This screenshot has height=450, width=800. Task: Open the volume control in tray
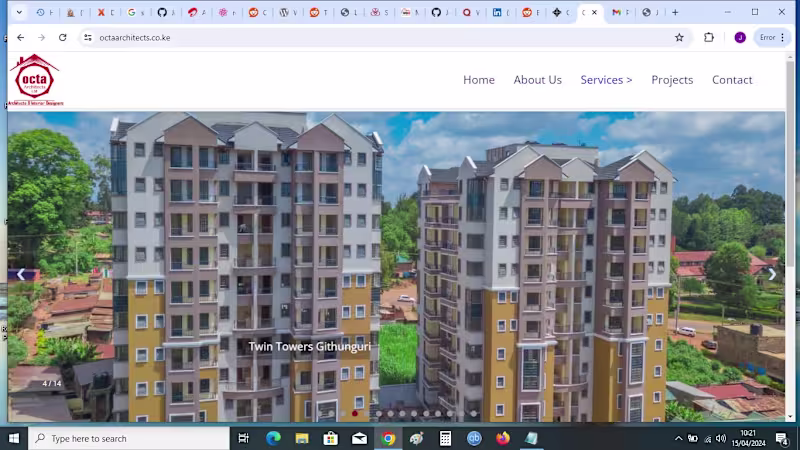(x=720, y=438)
